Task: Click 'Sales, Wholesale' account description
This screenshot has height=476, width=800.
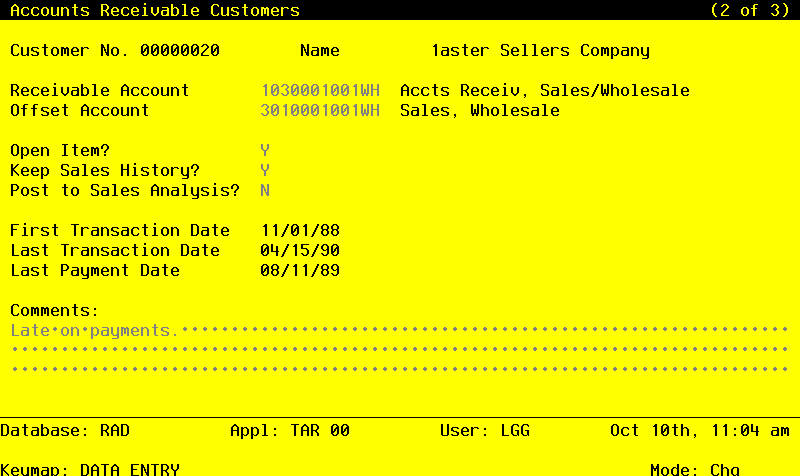Action: click(480, 110)
